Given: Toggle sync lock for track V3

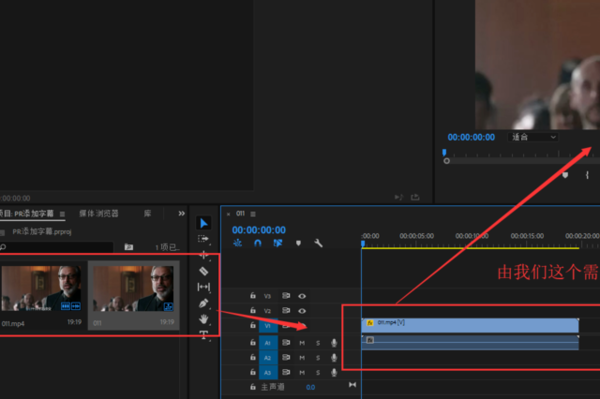Looking at the screenshot, I should tap(286, 296).
